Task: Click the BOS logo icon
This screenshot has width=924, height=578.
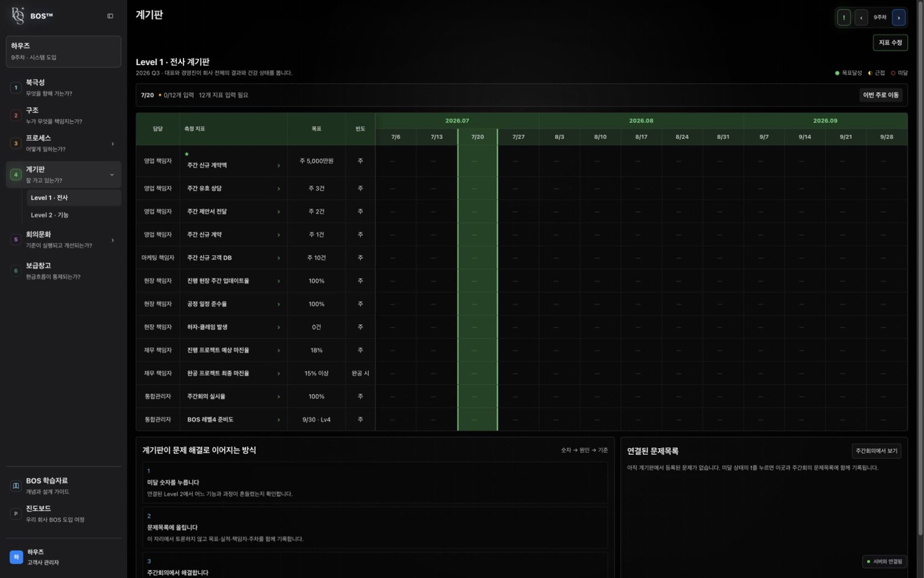Action: (x=18, y=16)
